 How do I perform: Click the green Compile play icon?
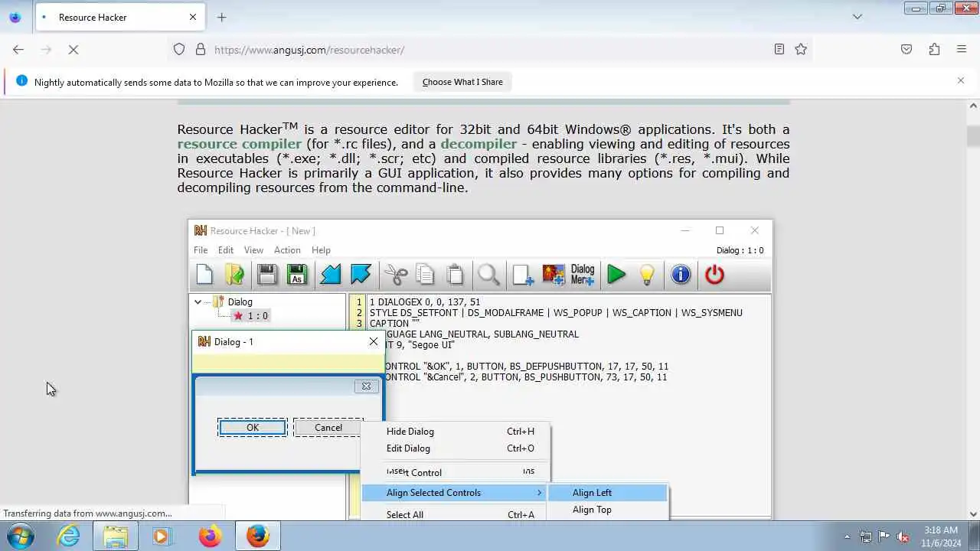point(616,275)
